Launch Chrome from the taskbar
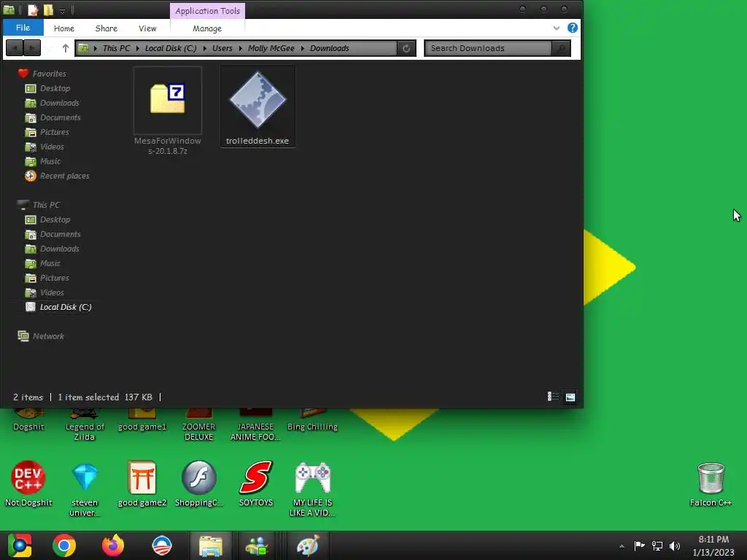This screenshot has width=747, height=560. click(x=64, y=545)
